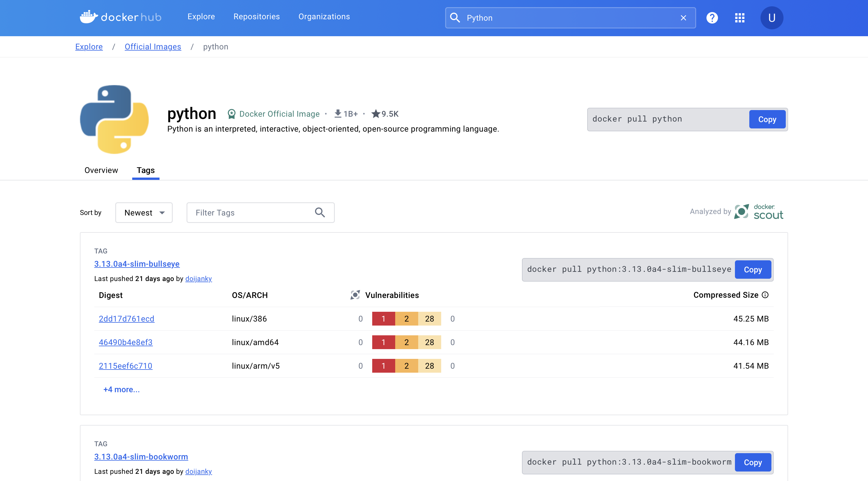
Task: Click the Docker Official Image badge icon
Action: coord(231,114)
